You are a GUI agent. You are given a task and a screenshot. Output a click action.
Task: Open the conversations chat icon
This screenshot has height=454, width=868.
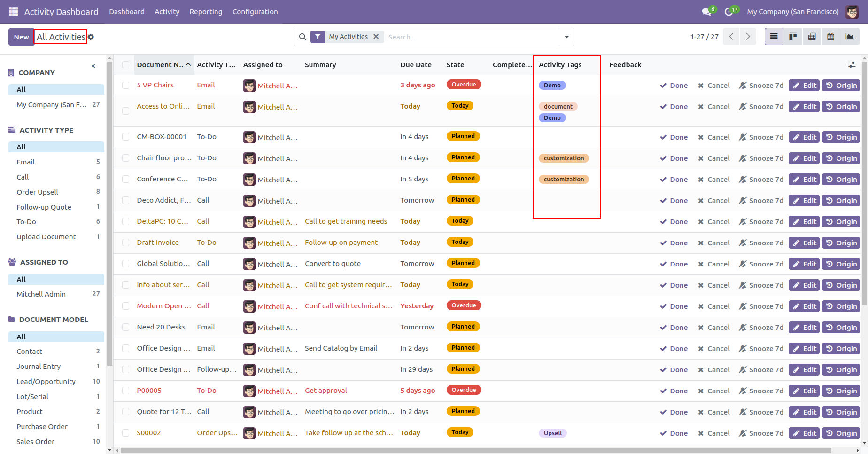point(706,12)
